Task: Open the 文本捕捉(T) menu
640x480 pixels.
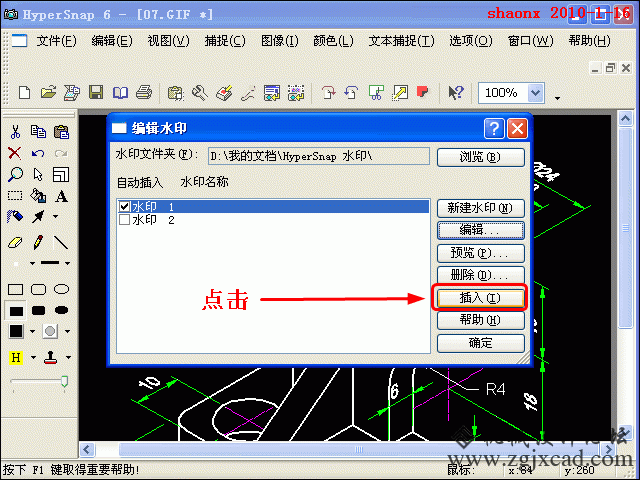Action: tap(402, 41)
